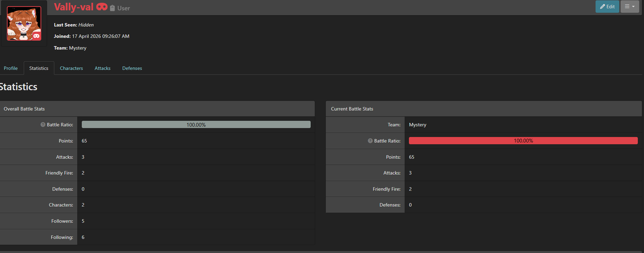
Task: Click the Overall Attacks value 3
Action: tap(83, 157)
